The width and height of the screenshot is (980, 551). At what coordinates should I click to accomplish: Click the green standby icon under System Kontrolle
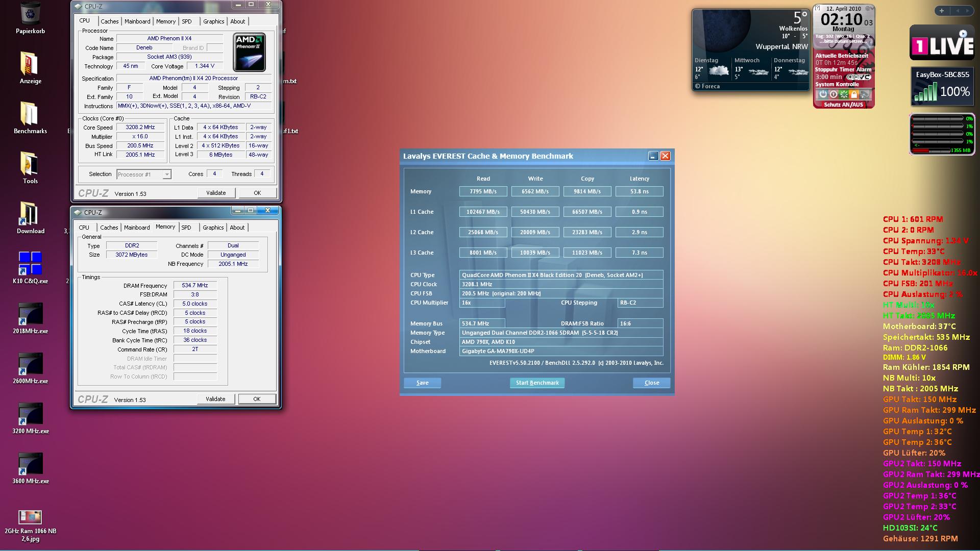click(844, 94)
